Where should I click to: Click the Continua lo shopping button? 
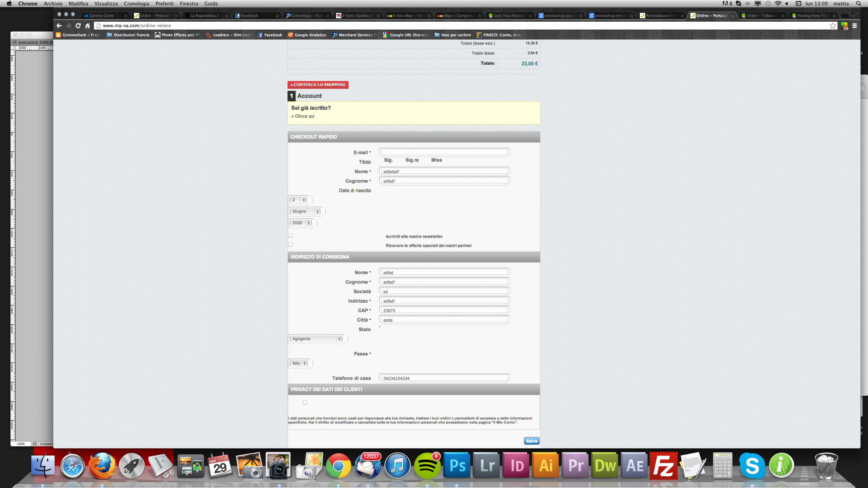[318, 85]
